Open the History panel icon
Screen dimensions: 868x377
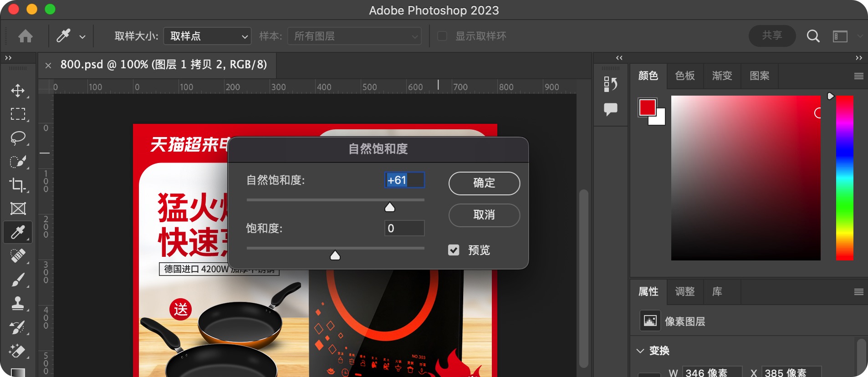(x=610, y=84)
